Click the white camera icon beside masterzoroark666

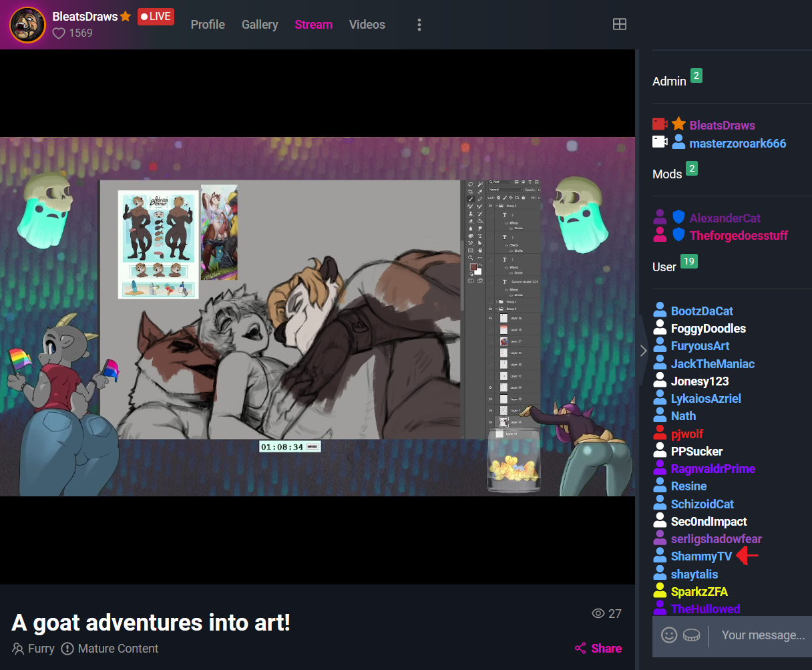click(660, 142)
